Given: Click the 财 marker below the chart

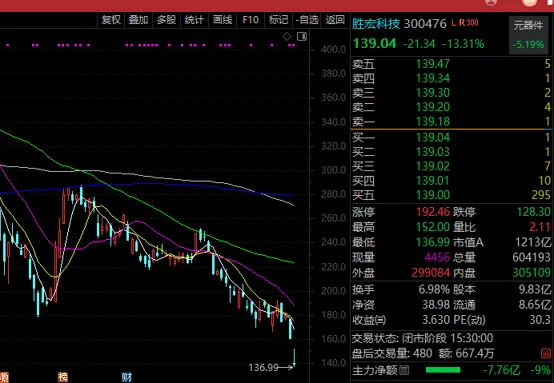Looking at the screenshot, I should tap(126, 377).
